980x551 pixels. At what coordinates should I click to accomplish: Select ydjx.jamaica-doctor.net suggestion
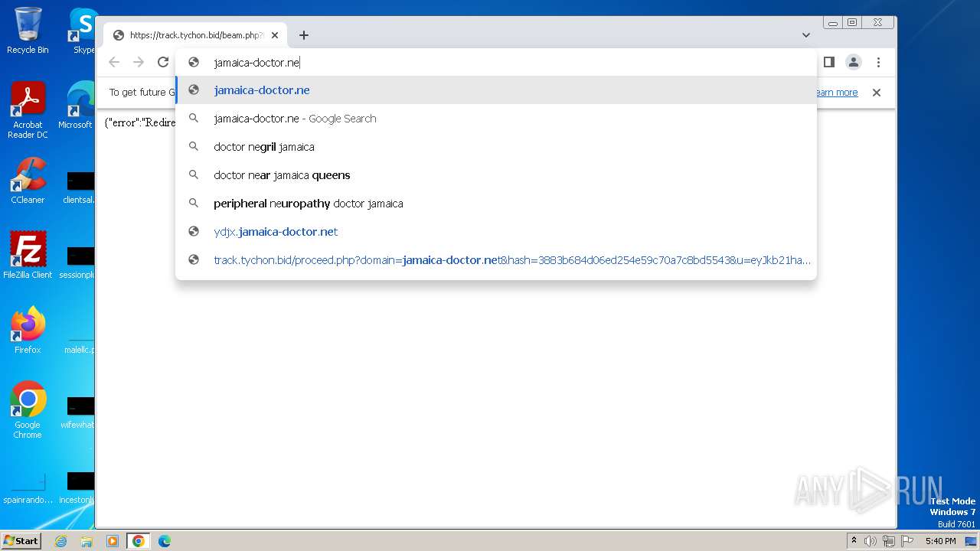pyautogui.click(x=496, y=232)
